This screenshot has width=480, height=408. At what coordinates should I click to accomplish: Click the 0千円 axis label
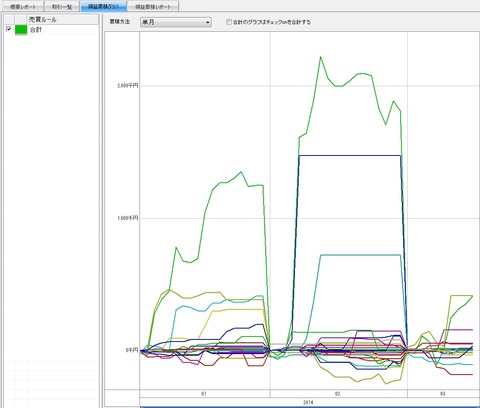[x=132, y=350]
